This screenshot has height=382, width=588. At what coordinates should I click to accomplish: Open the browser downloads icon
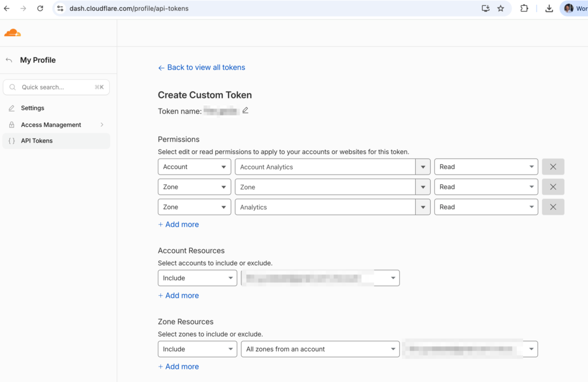coord(549,8)
